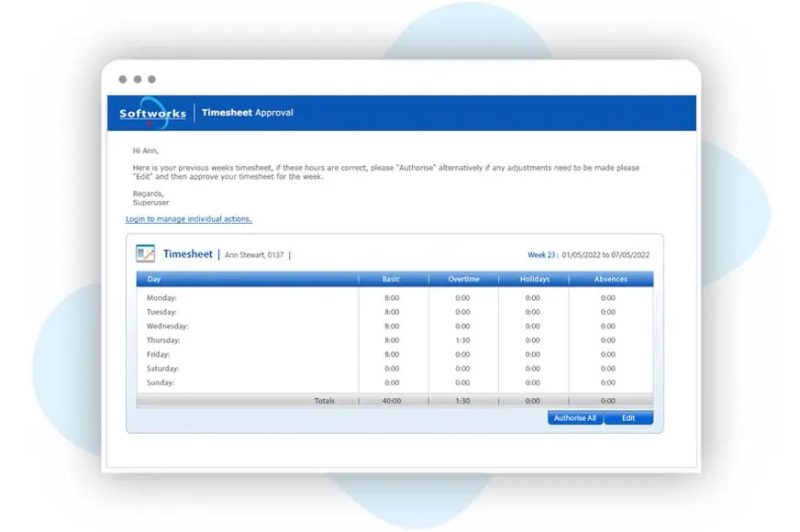
Task: Click the date range '01/05/2022 to 07/05/2022'
Action: point(606,254)
